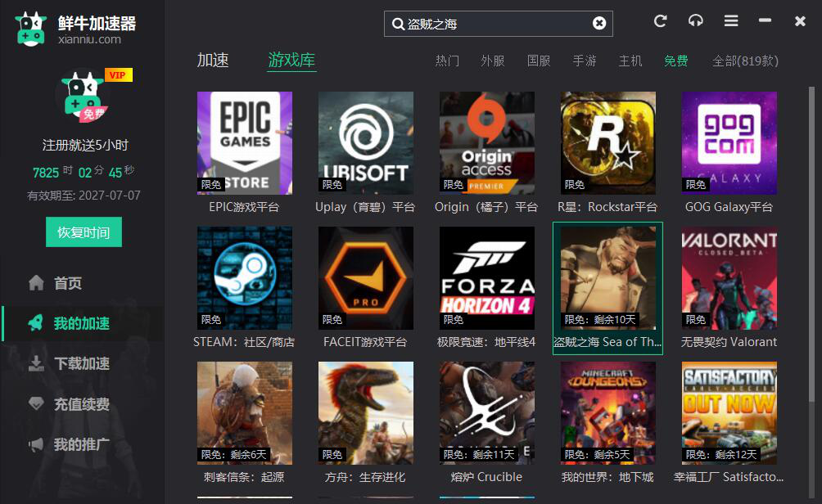Filter games by 主机
Image resolution: width=822 pixels, height=504 pixels.
pos(630,61)
